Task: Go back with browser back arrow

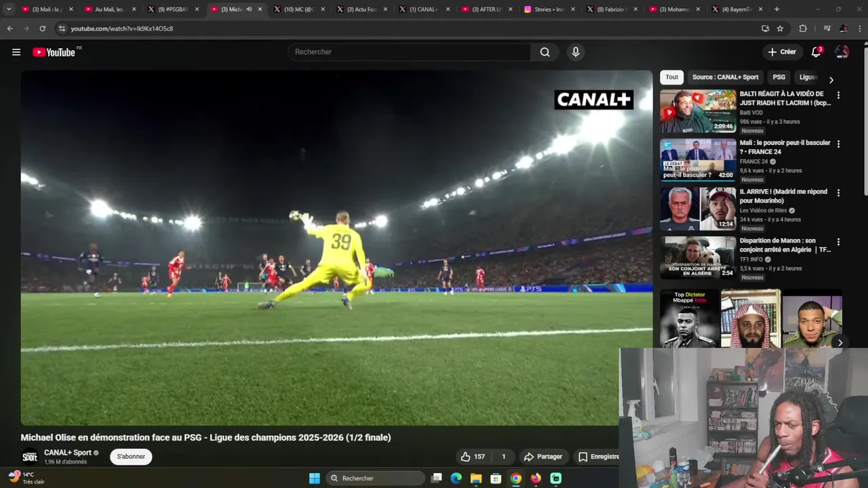Action: (x=9, y=28)
